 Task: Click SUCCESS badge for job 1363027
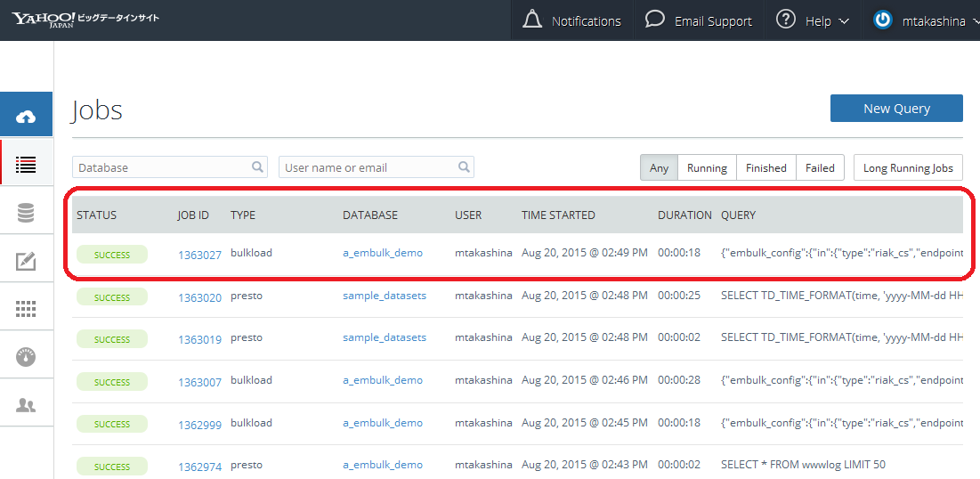click(x=112, y=255)
